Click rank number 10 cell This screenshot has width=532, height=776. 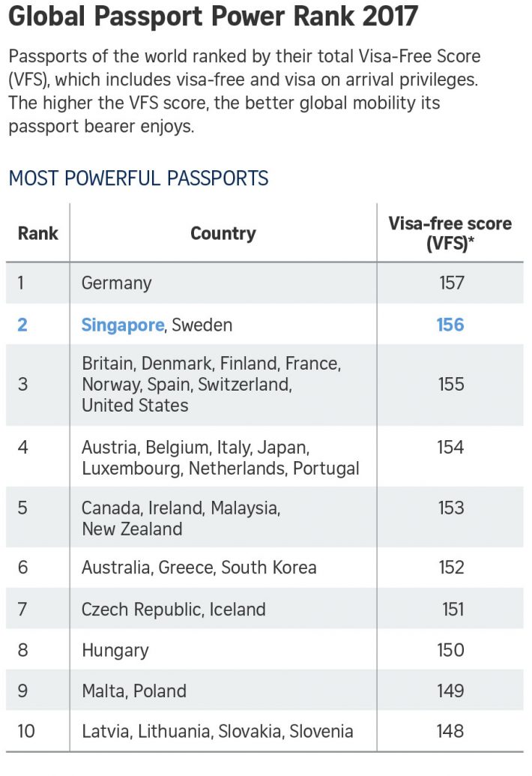point(26,731)
